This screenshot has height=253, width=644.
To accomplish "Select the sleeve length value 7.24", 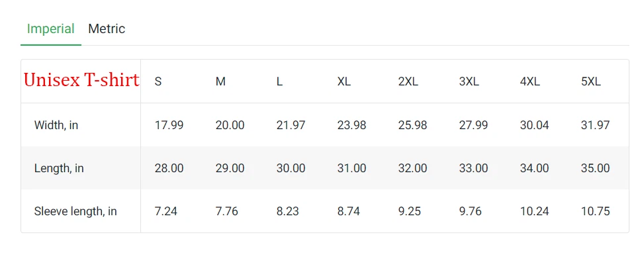I will pyautogui.click(x=166, y=211).
